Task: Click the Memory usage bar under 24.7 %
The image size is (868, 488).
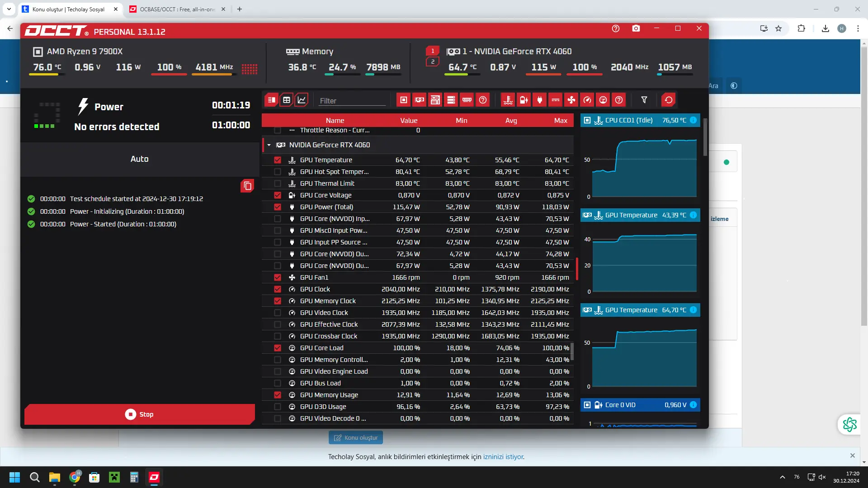Action: (342, 75)
